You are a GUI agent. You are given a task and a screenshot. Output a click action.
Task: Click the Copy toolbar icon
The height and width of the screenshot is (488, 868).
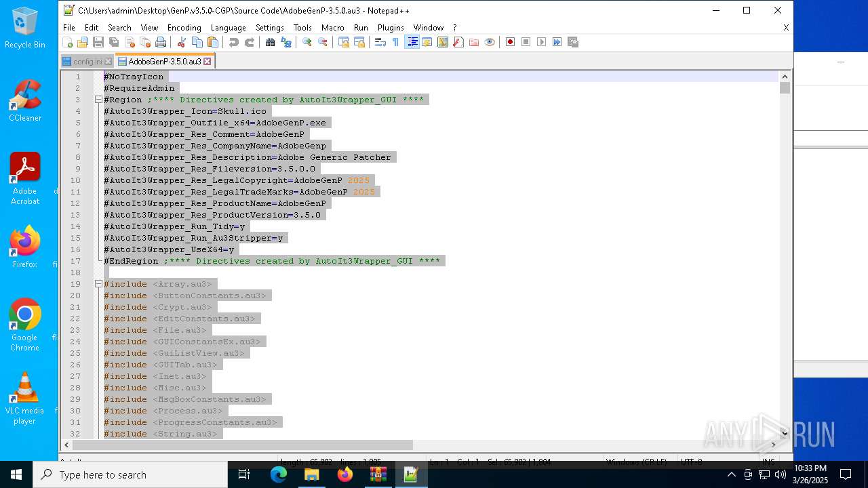point(197,42)
